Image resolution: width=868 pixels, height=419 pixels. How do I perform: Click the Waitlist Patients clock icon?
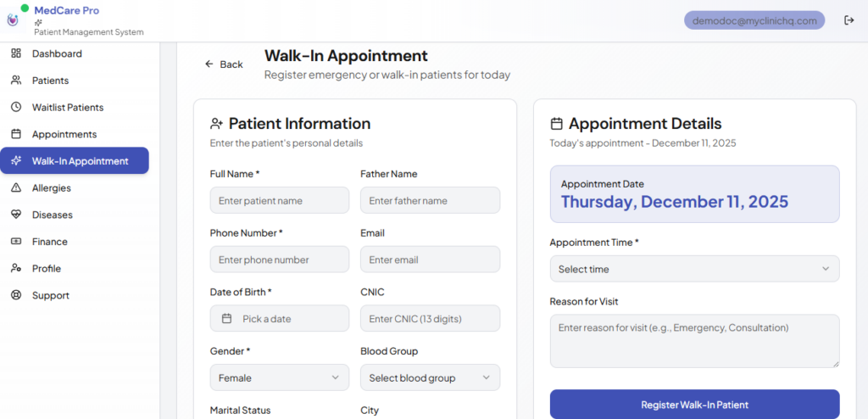(15, 108)
